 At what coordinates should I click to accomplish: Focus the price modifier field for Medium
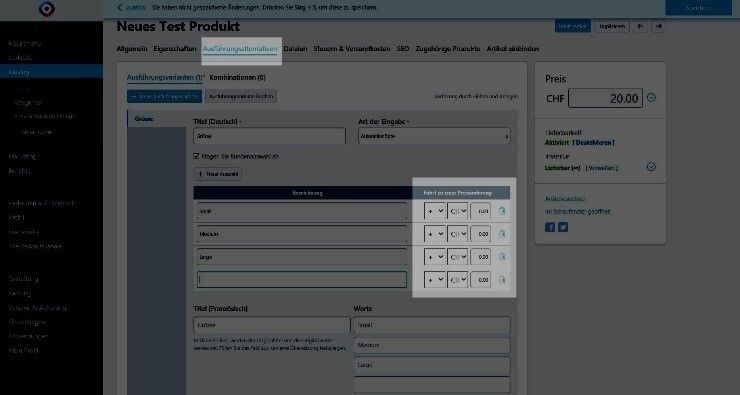(480, 234)
